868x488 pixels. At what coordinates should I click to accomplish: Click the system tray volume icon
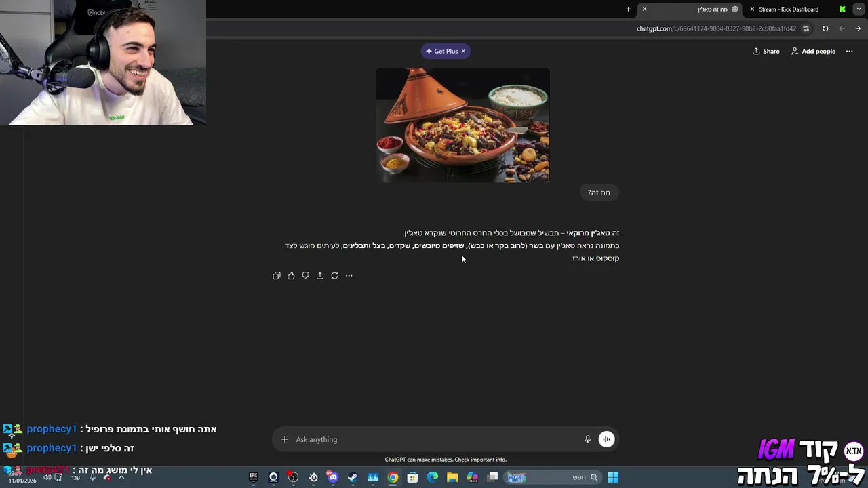click(47, 477)
